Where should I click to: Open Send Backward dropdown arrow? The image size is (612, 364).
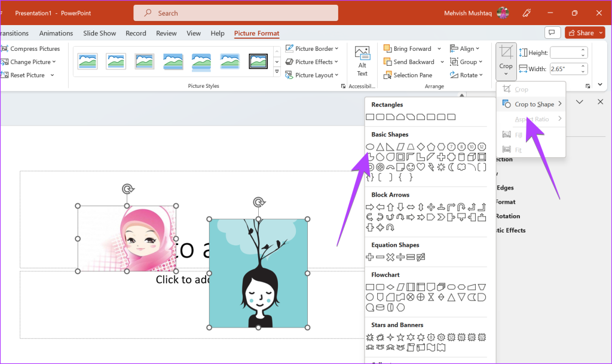point(442,62)
